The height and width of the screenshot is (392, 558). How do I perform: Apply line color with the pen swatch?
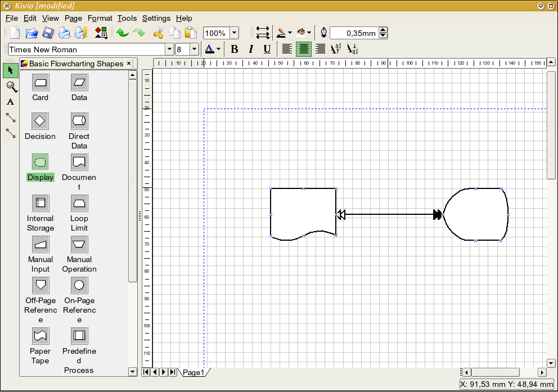[281, 33]
